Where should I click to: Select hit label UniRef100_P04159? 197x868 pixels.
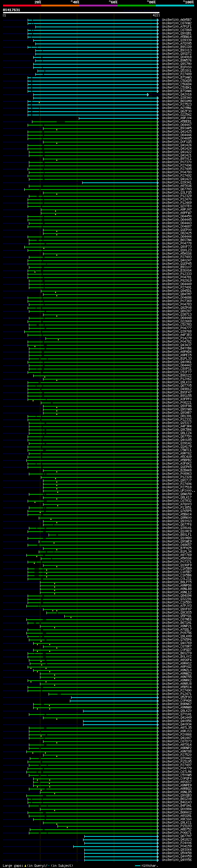[x=176, y=846]
